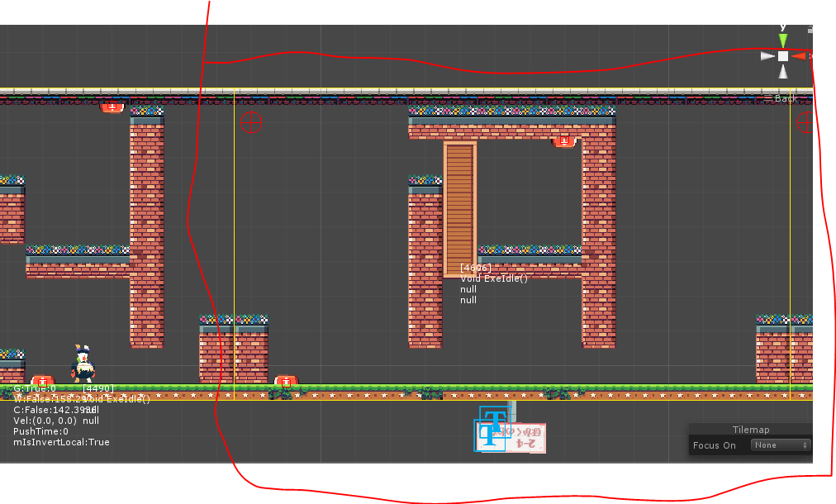
Task: Click the grey bottom cone of the scene gizmo
Action: pos(782,71)
